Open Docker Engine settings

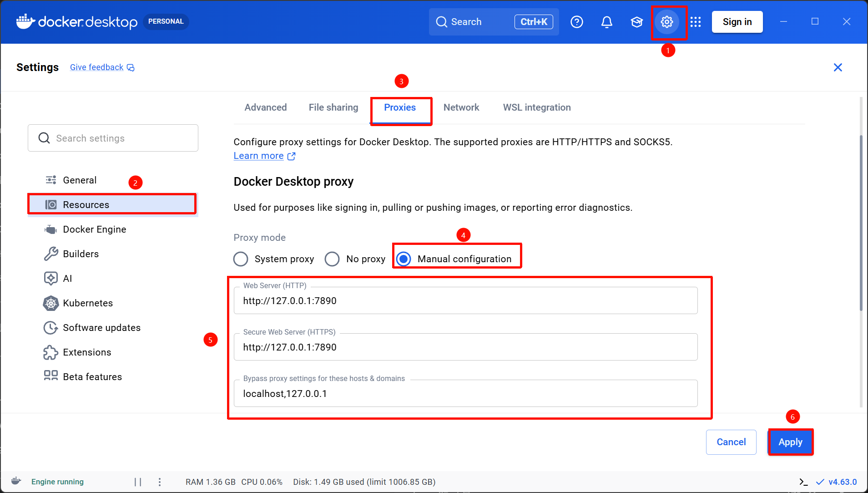click(113, 229)
